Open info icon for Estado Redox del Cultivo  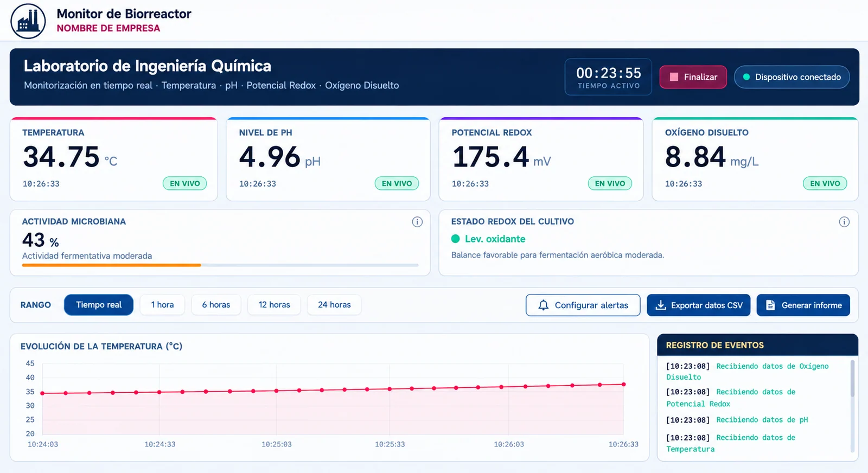(x=844, y=222)
